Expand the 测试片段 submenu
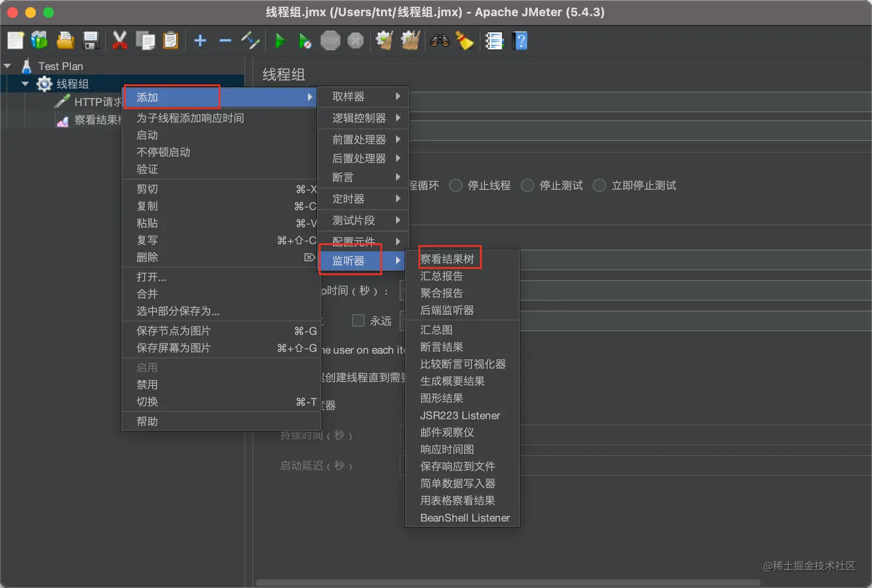 [363, 220]
